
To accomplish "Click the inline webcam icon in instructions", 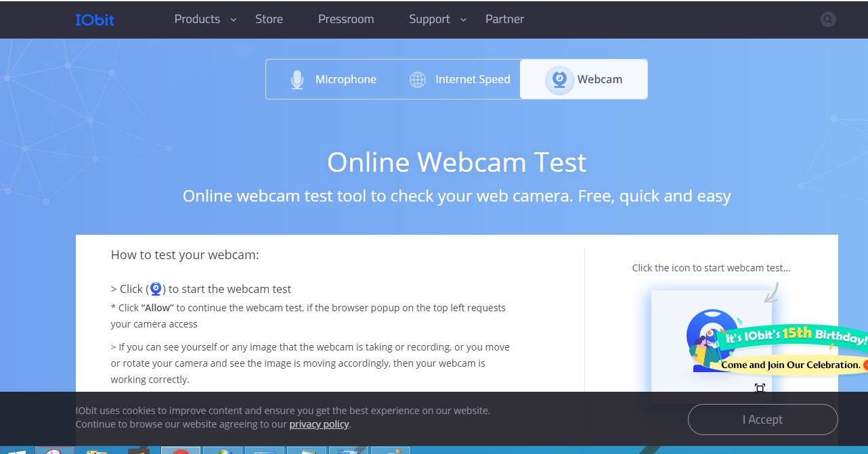I will tap(156, 290).
